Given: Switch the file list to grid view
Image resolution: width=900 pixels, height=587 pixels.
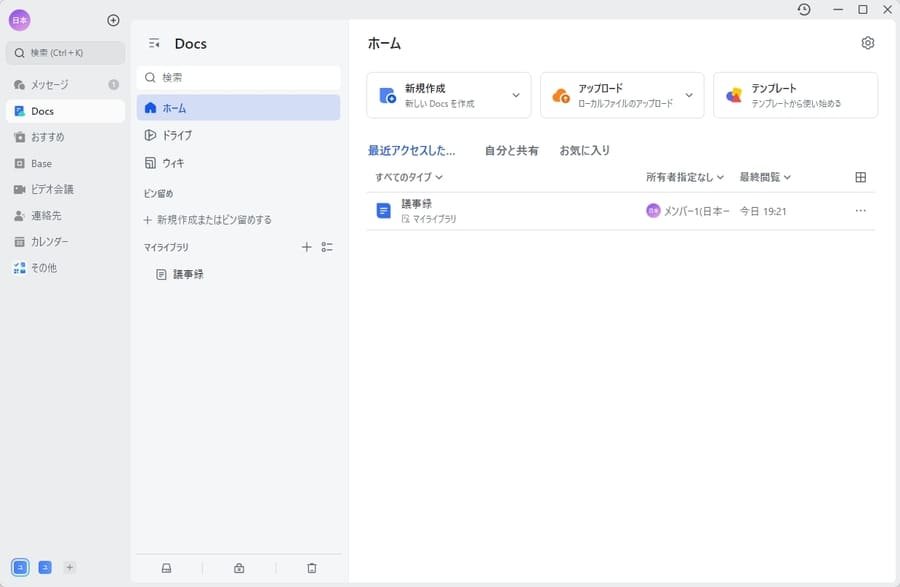Looking at the screenshot, I should 859,175.
